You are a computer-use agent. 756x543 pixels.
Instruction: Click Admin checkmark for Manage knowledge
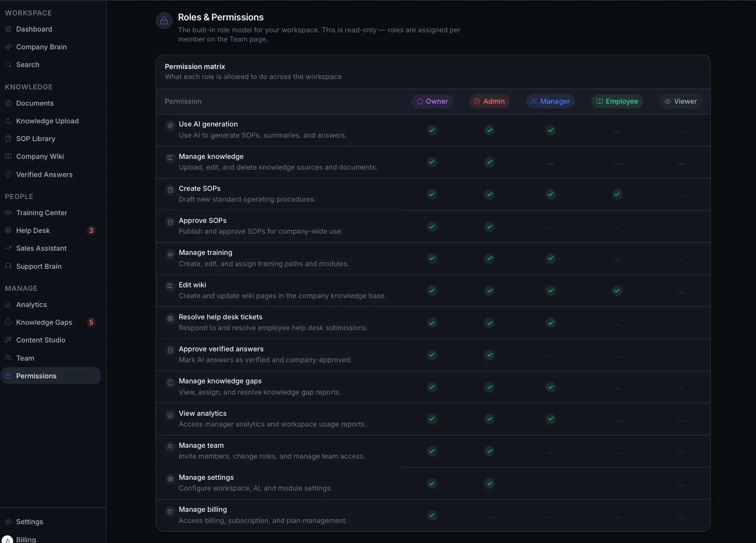tap(489, 162)
